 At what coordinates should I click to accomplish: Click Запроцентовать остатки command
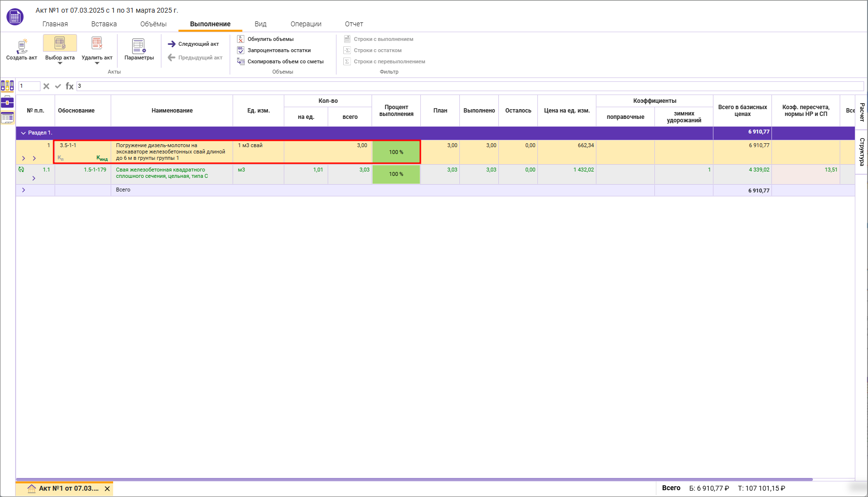(x=279, y=50)
